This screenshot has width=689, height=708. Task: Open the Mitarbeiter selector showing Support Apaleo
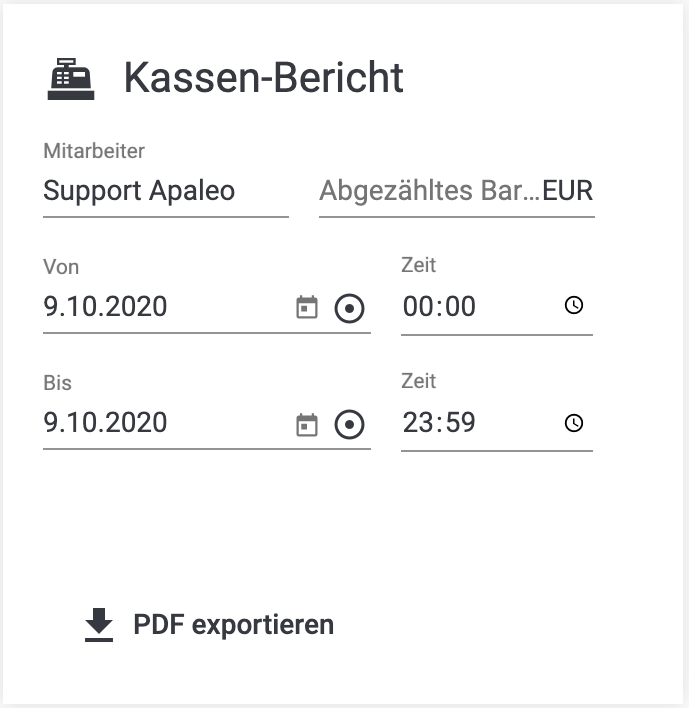point(166,191)
